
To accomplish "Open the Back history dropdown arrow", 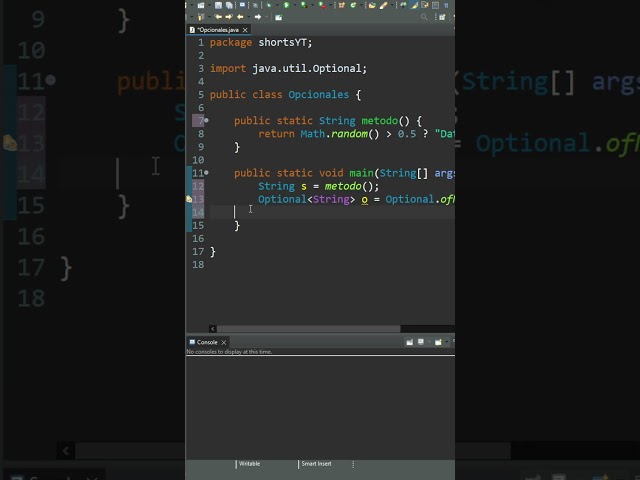I will pyautogui.click(x=249, y=17).
